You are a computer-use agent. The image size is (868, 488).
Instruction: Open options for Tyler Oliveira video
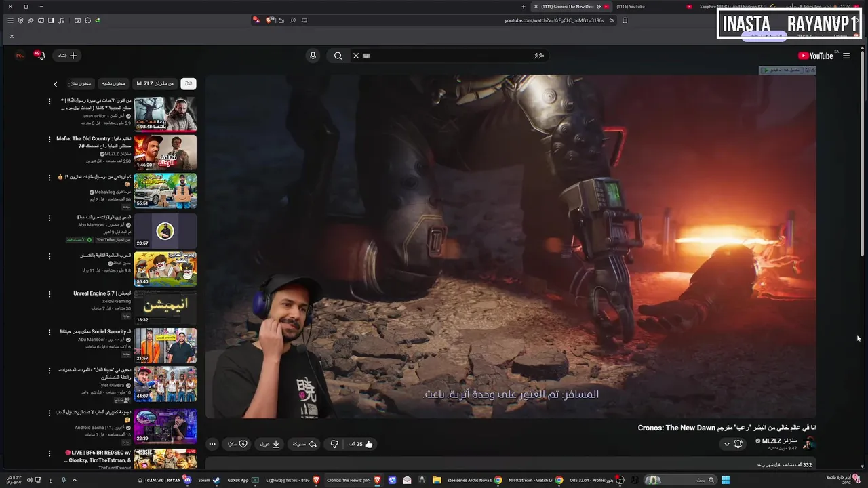pos(49,371)
